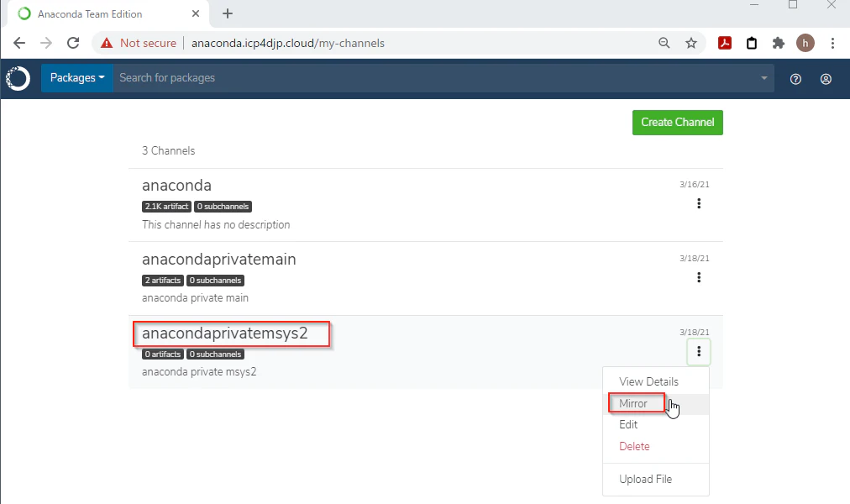Open the anacondaprivatemain channel kebab menu

tap(699, 277)
